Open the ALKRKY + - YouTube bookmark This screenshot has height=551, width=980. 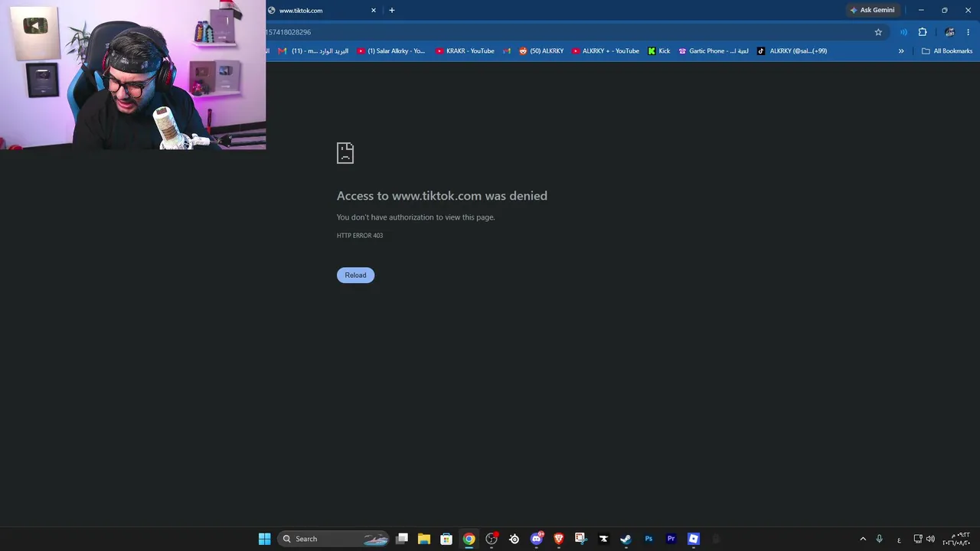point(606,51)
